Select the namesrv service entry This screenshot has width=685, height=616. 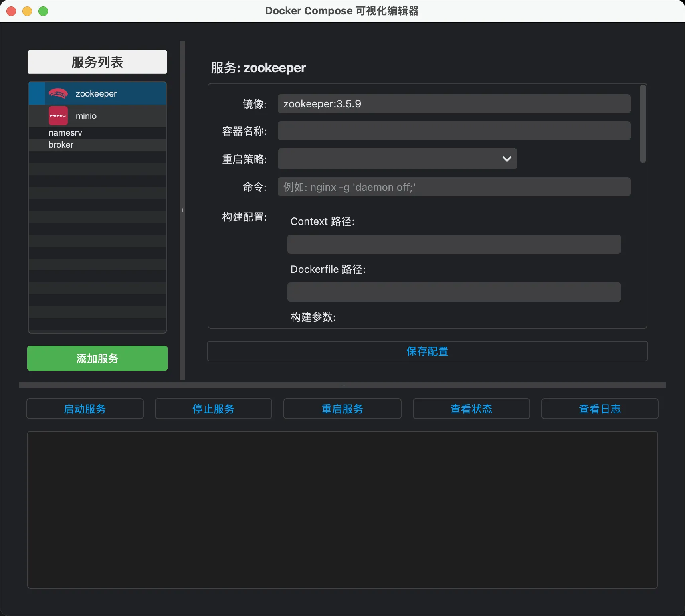[x=97, y=133]
